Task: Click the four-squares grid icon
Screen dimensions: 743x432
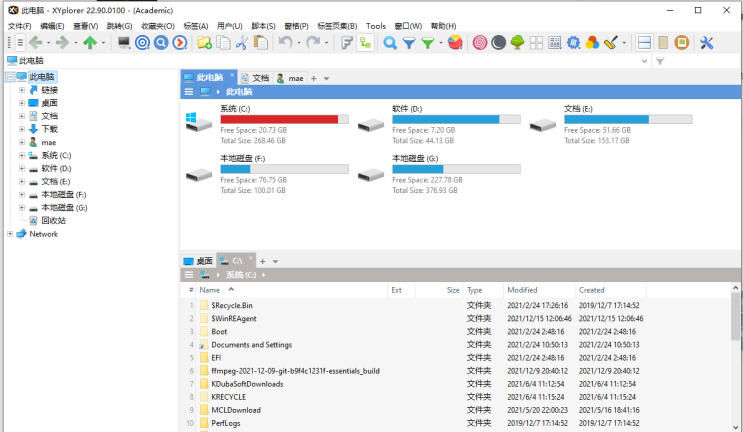Action: click(x=536, y=43)
